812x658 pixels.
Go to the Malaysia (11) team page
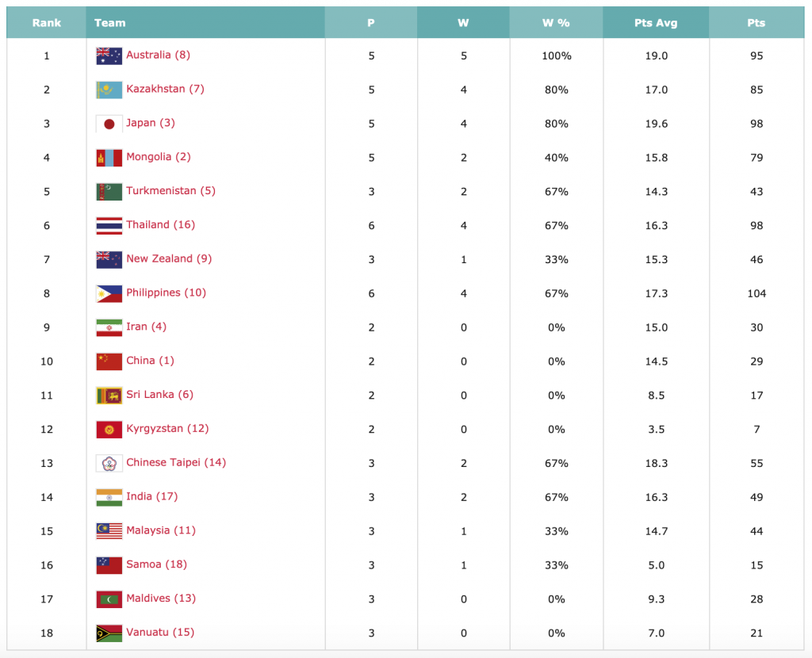click(x=161, y=530)
